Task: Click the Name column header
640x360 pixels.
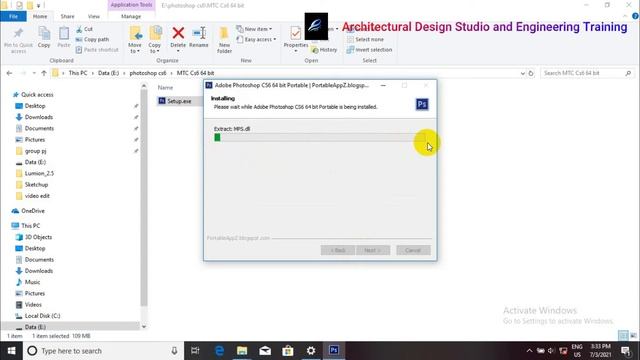Action: (165, 87)
